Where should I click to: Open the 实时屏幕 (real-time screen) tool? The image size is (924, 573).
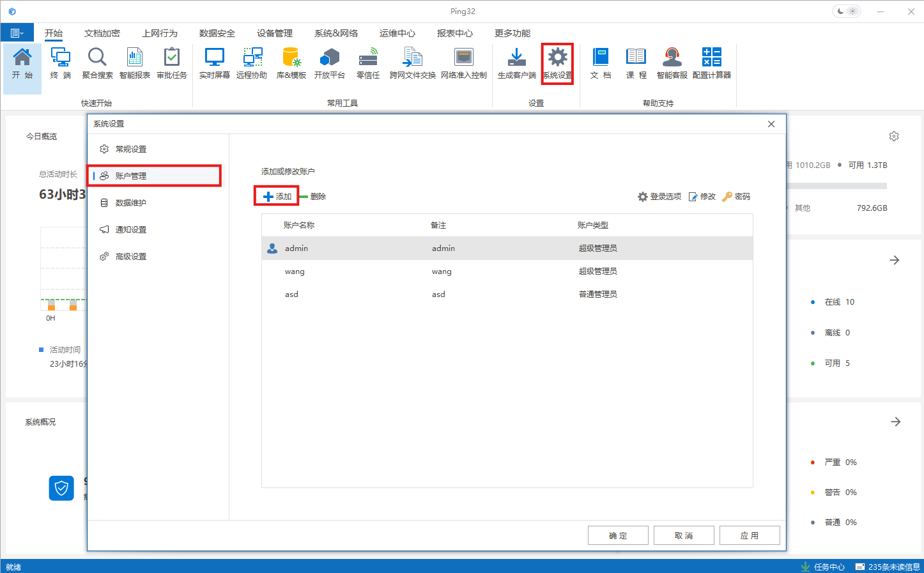click(x=213, y=63)
